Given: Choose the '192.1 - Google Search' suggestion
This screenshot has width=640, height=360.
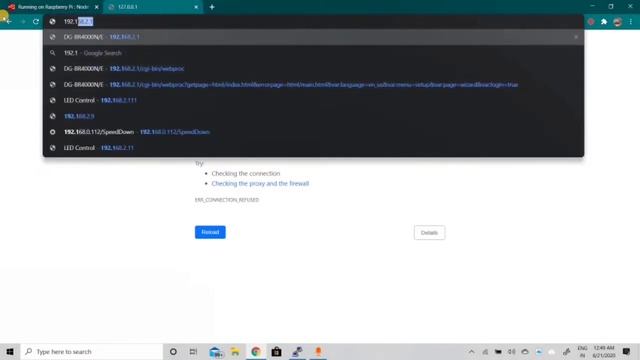Looking at the screenshot, I should tap(313, 53).
